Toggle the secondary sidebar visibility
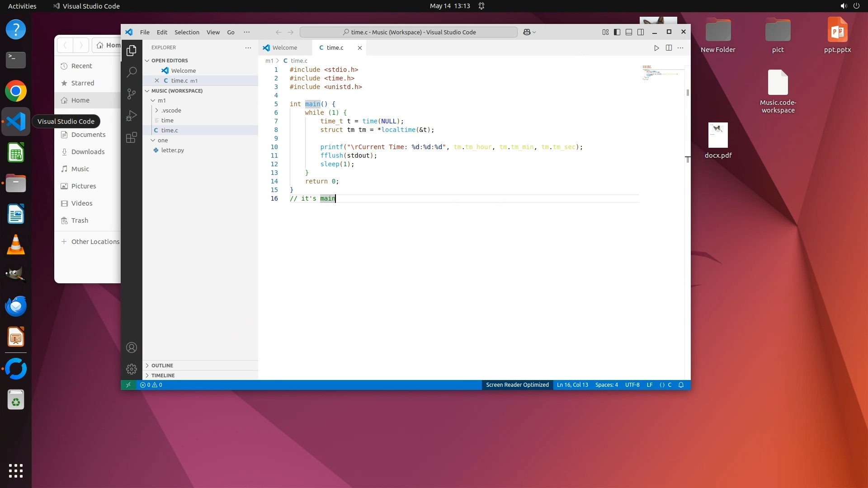Screen dimensions: 868x488 click(x=641, y=32)
